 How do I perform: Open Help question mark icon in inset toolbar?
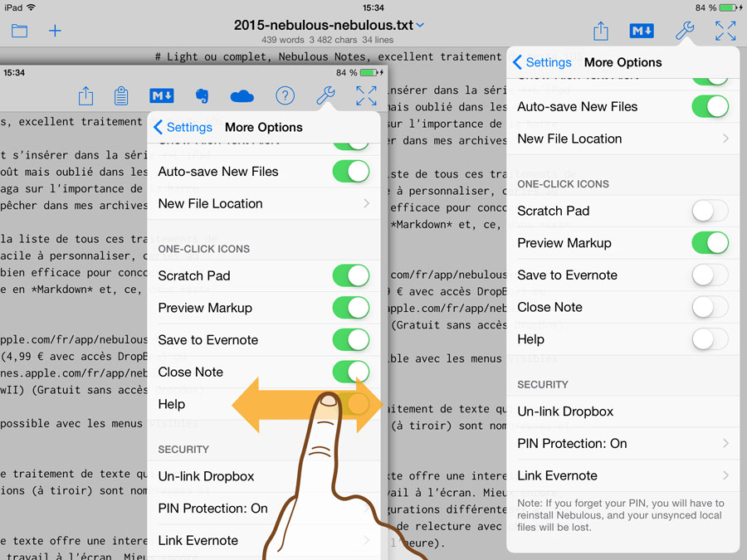click(x=285, y=95)
